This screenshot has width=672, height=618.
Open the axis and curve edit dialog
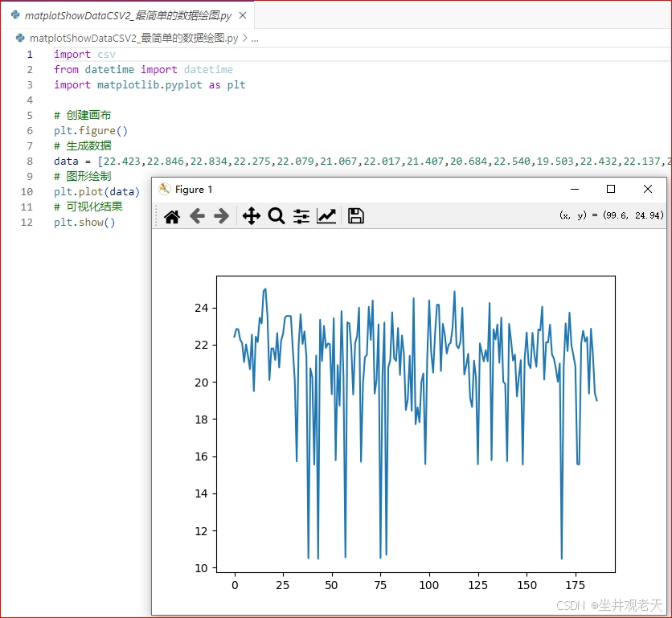(326, 215)
